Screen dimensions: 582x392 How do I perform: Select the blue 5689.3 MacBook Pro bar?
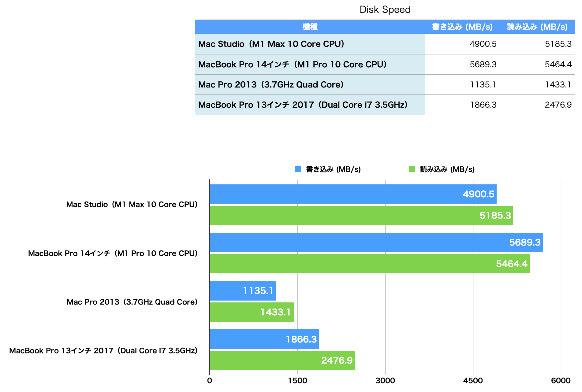pos(376,242)
